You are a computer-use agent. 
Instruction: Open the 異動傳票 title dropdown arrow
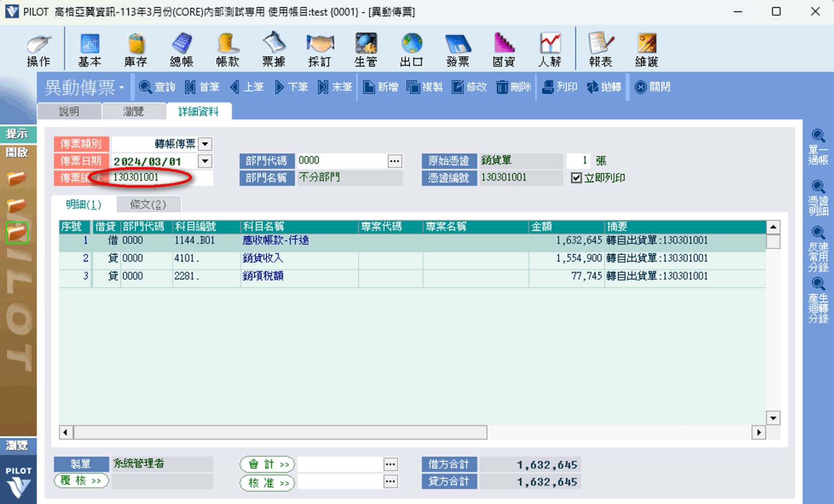(x=122, y=88)
